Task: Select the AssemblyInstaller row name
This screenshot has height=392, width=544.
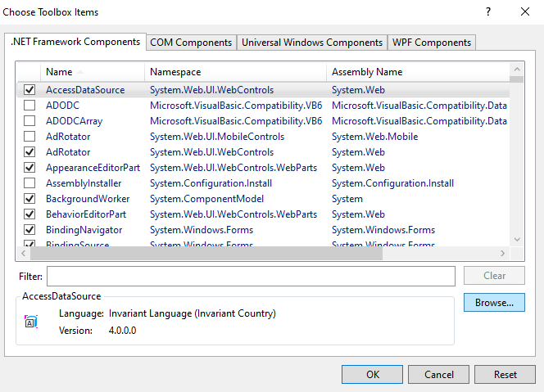Action: [x=84, y=183]
